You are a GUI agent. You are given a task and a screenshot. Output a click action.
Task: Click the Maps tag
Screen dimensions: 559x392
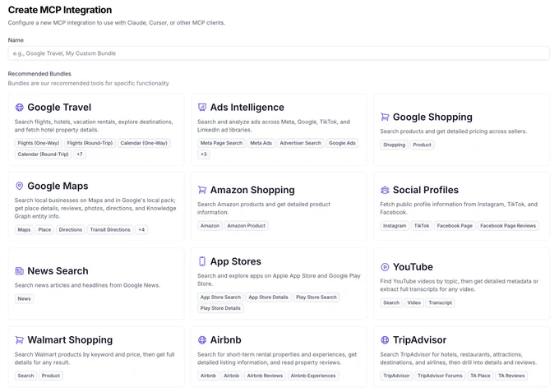click(x=24, y=229)
